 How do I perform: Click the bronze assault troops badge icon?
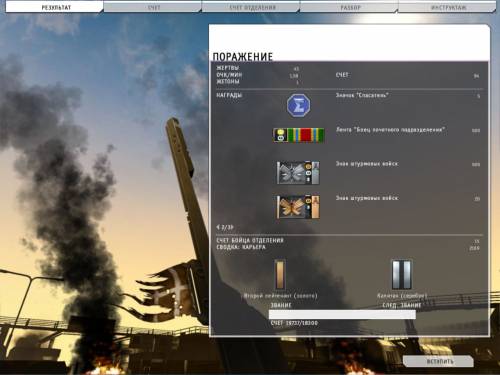click(x=298, y=207)
